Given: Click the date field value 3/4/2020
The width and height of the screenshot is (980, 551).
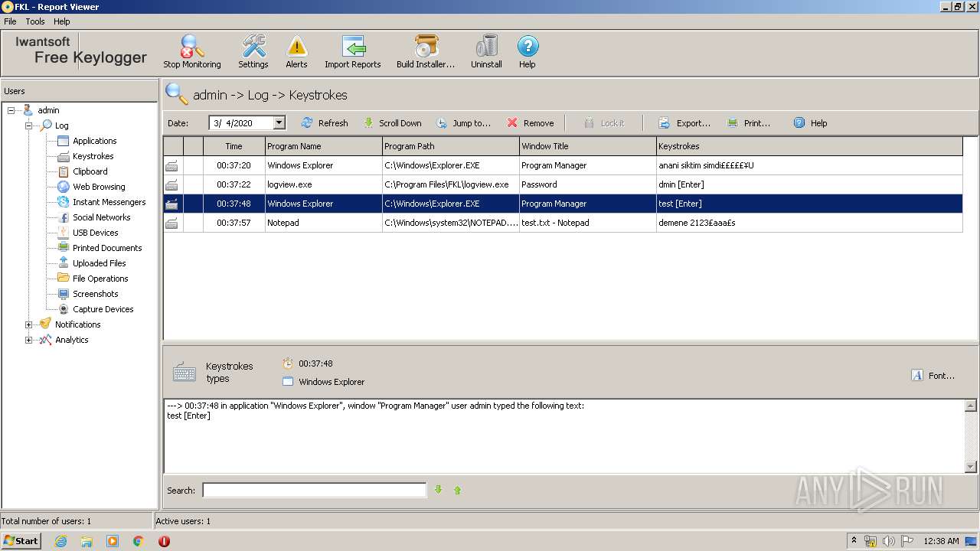Looking at the screenshot, I should coord(233,123).
